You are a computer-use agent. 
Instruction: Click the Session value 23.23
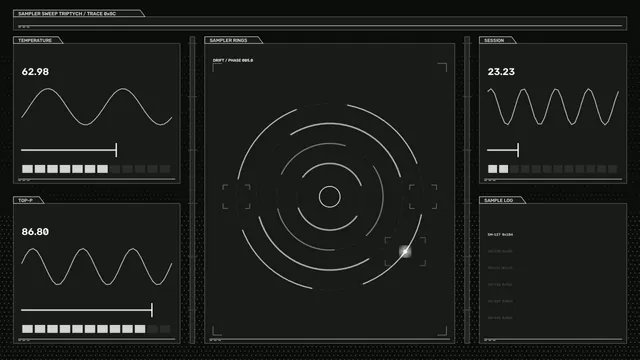point(501,72)
